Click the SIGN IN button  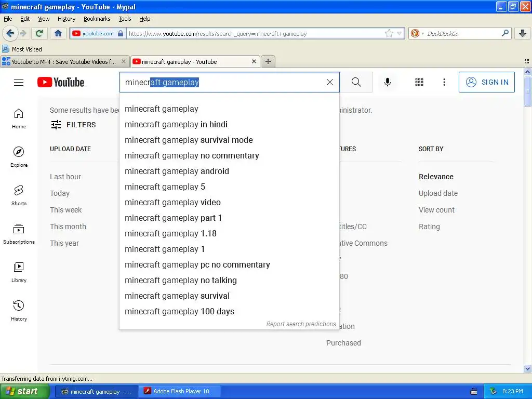(486, 82)
